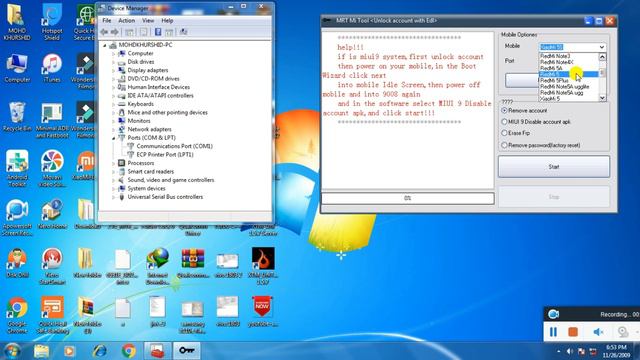Open the iTunes desktop icon
640x360 pixels.
(x=52, y=68)
